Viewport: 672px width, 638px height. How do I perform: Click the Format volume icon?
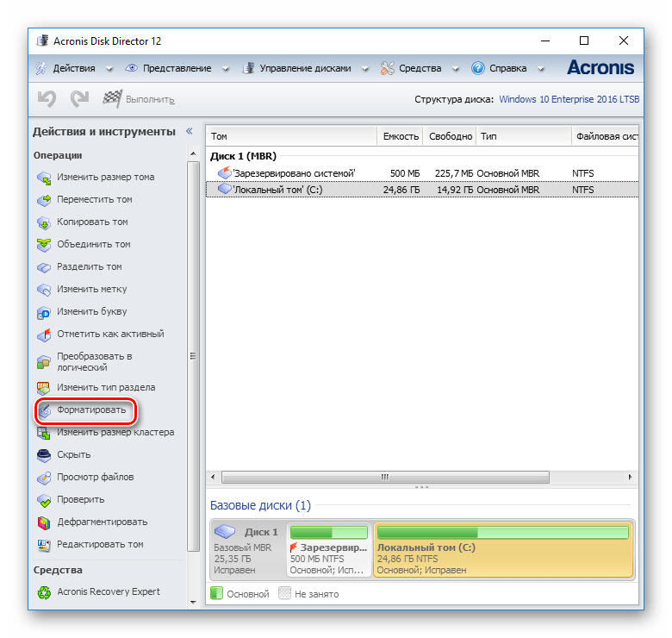tap(44, 410)
